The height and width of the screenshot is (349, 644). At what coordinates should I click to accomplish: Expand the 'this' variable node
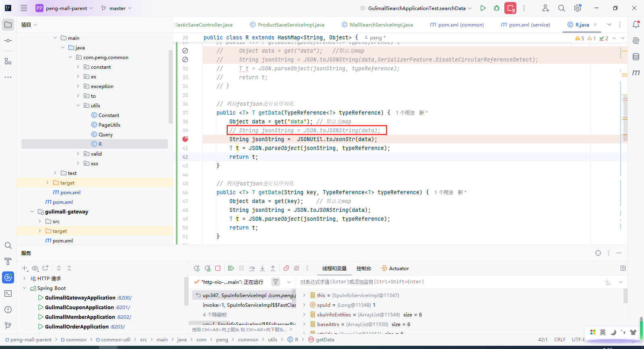click(x=304, y=295)
